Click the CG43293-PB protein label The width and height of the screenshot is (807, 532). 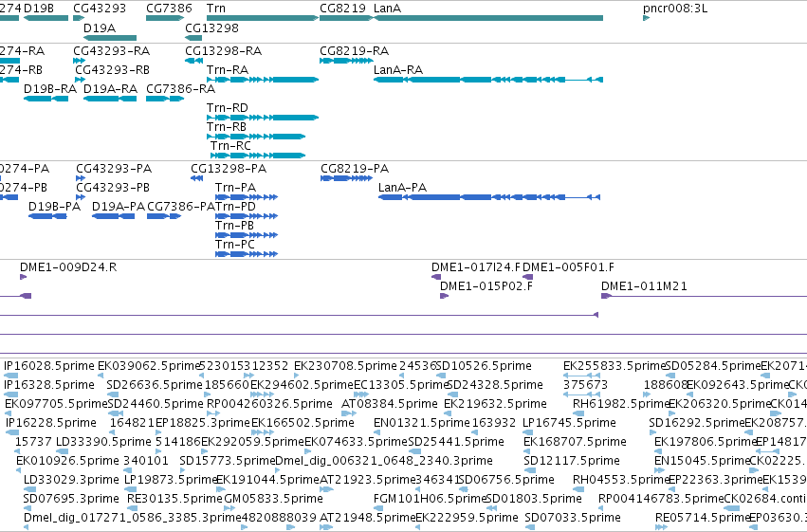[x=113, y=188]
